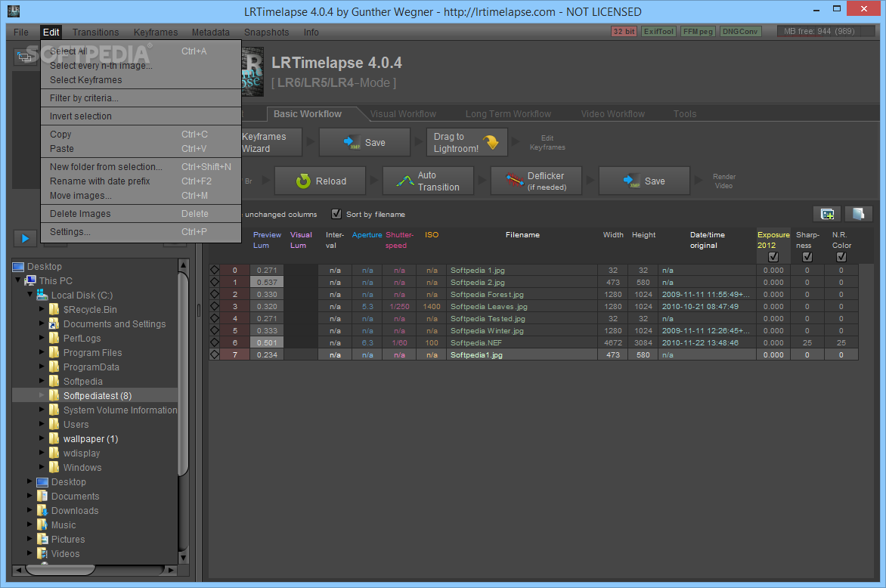
Task: Select the Softpedia.NEF file row
Action: click(x=534, y=342)
